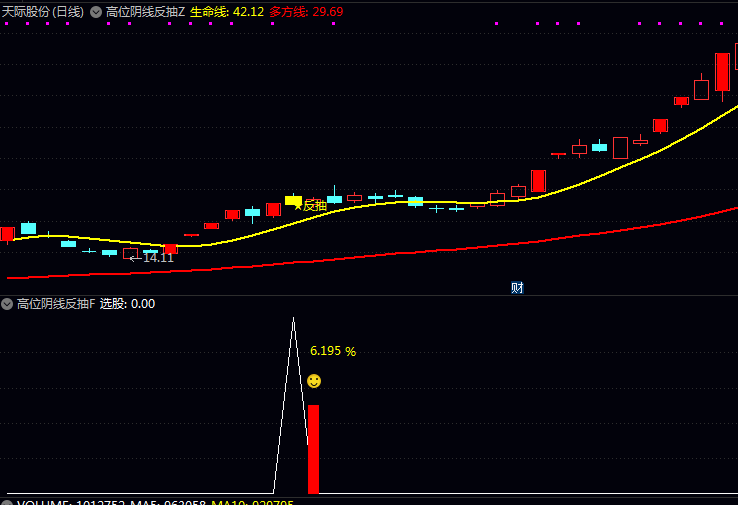Select the 高位阴线反抽Z indicator name
The height and width of the screenshot is (505, 738).
pos(145,12)
